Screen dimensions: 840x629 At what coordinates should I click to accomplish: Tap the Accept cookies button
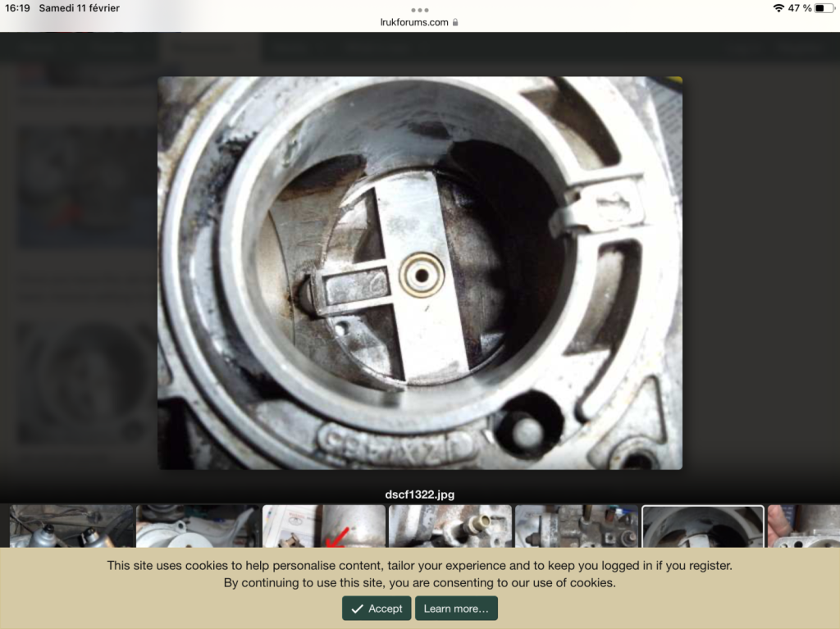click(377, 608)
